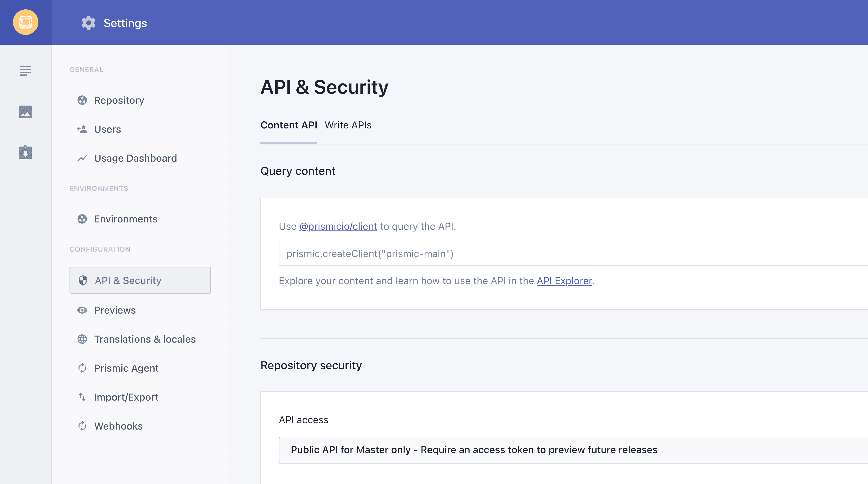
Task: Click the orange repository avatar top-left
Action: [x=26, y=22]
